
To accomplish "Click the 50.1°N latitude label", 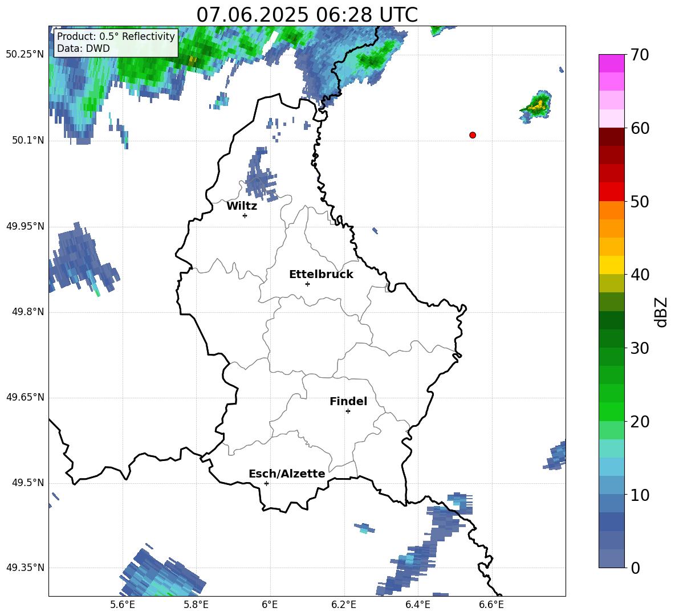I will point(27,140).
